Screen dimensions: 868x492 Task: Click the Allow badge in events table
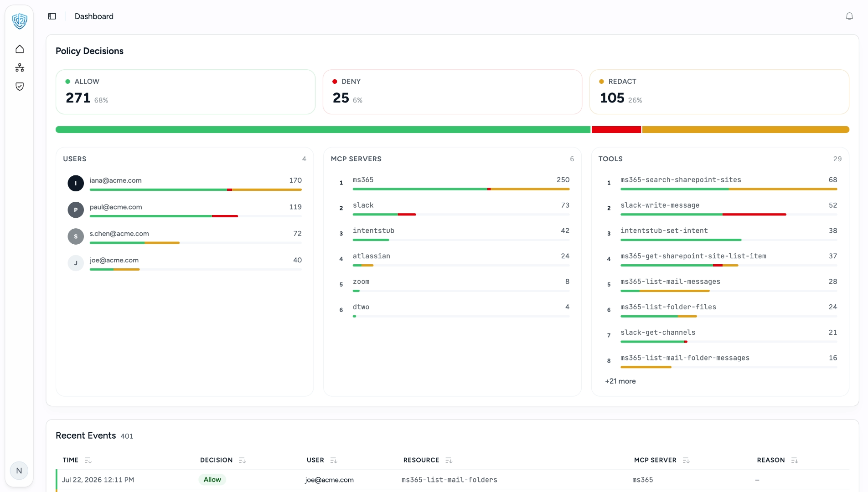click(212, 480)
